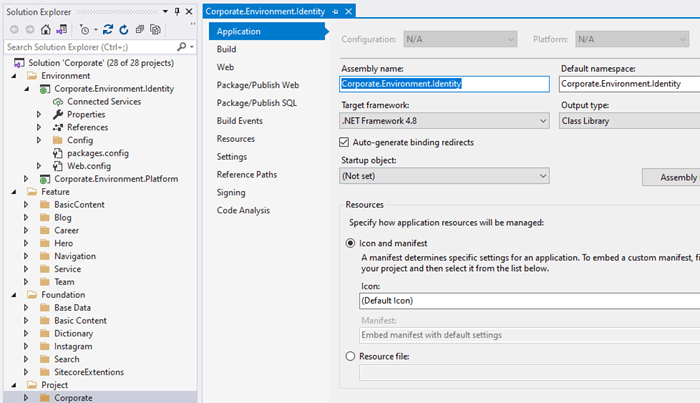Open search options arrow beside the magnifier
Image resolution: width=700 pixels, height=403 pixels.
[192, 46]
